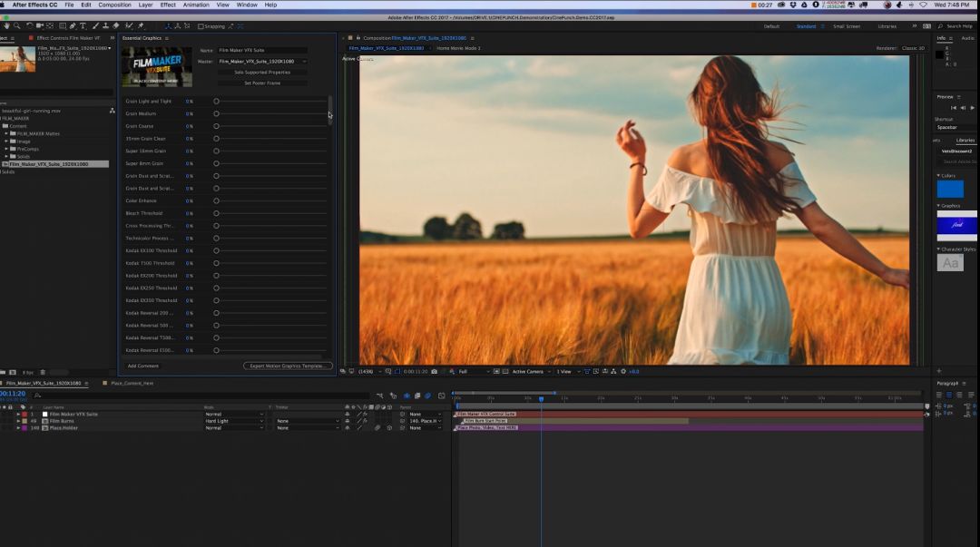Open the viewer resolution dropdown showing Full

(474, 371)
